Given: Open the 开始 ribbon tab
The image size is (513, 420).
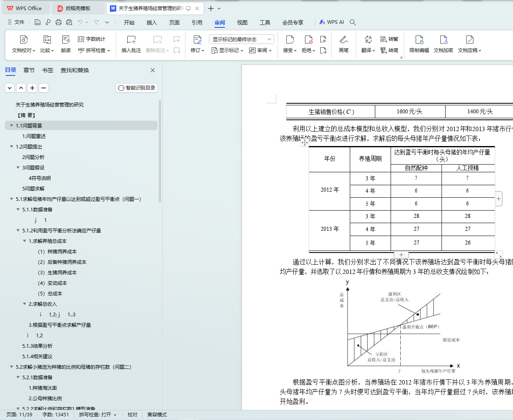Looking at the screenshot, I should click(129, 23).
